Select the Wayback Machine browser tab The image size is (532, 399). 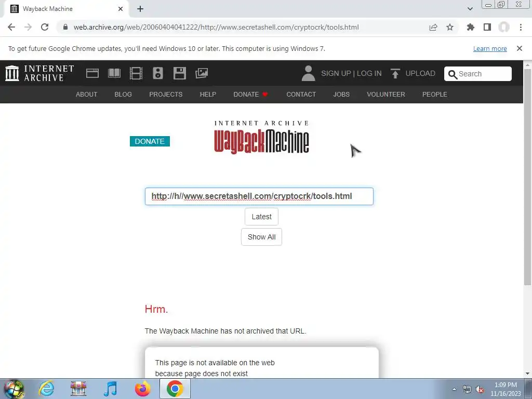click(66, 9)
